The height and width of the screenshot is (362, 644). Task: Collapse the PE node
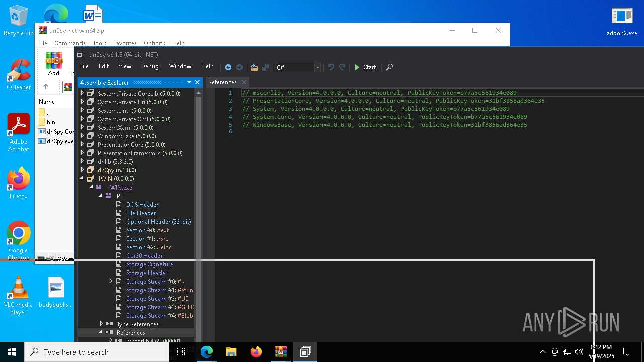point(101,196)
